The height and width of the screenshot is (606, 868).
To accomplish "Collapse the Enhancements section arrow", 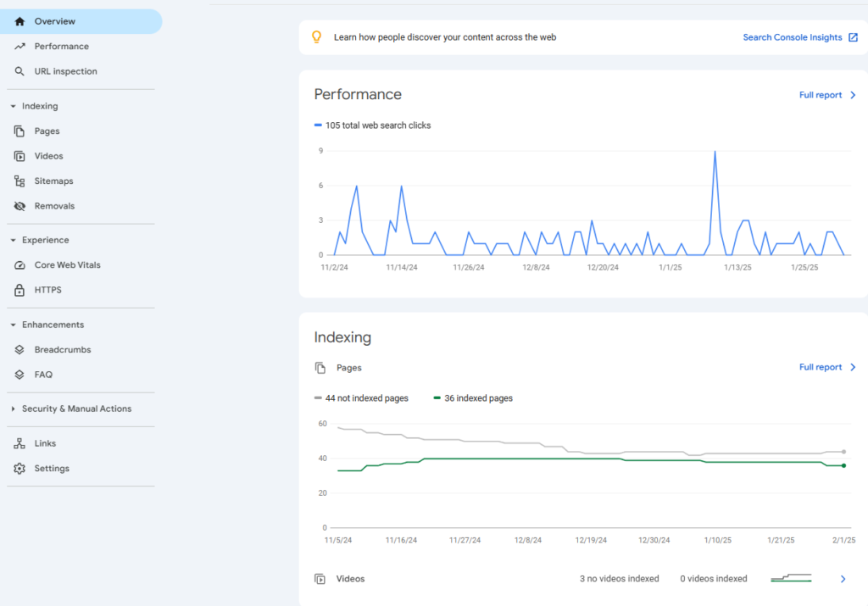I will [13, 325].
